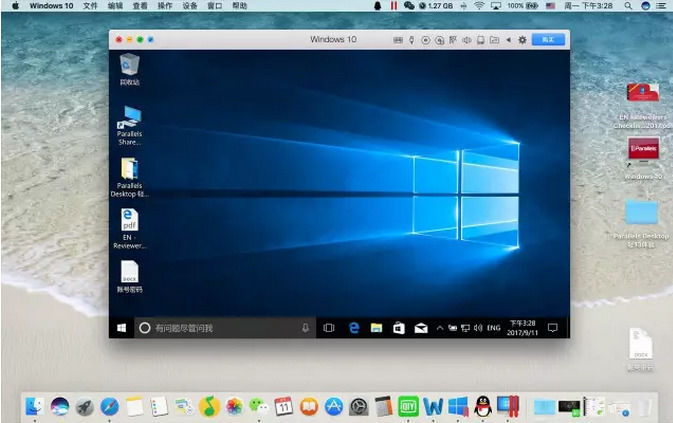Open File Explorer from Windows taskbar
This screenshot has width=673, height=423.
[376, 328]
